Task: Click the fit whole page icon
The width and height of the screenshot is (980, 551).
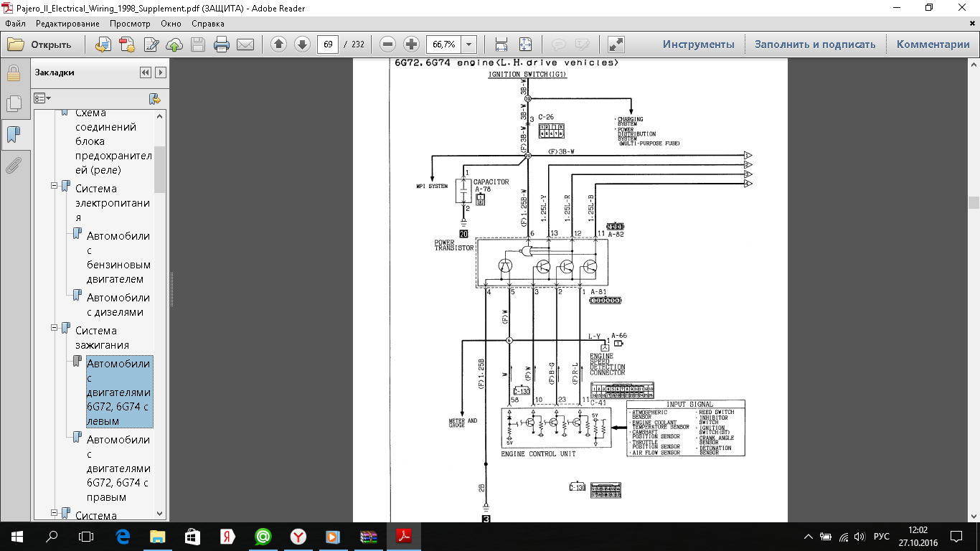Action: (525, 44)
